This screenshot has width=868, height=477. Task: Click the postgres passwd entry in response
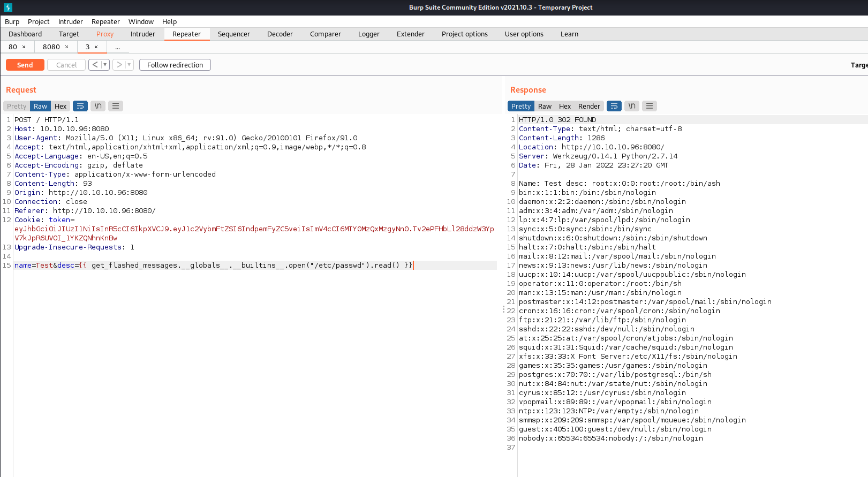615,374
